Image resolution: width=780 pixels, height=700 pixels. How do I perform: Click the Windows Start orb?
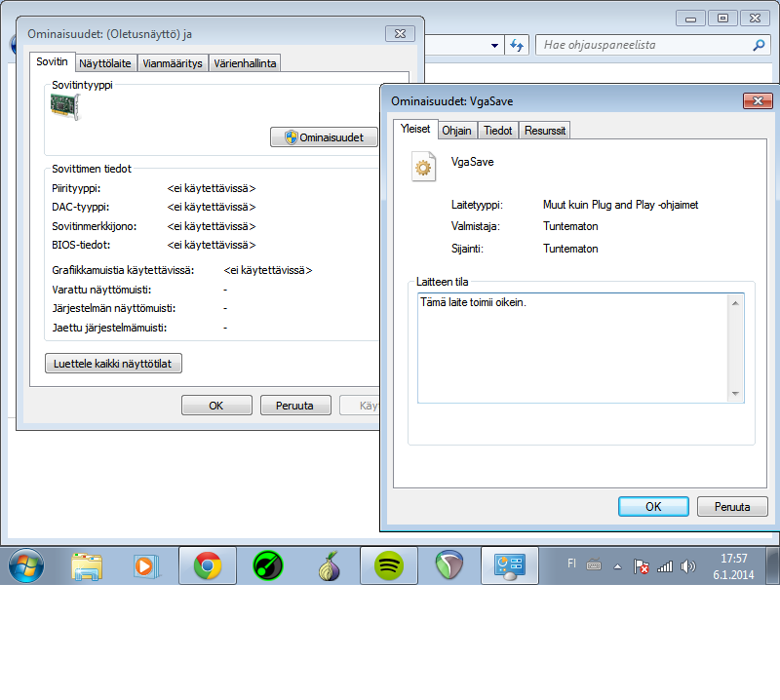(26, 565)
